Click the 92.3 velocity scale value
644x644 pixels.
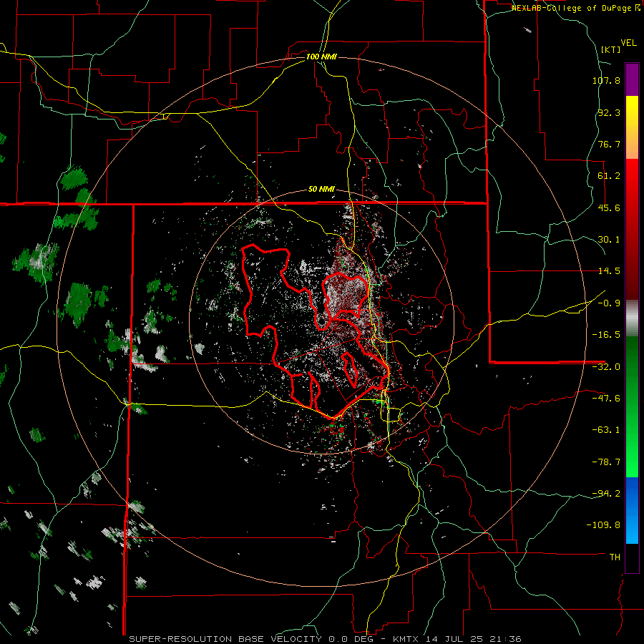click(609, 112)
